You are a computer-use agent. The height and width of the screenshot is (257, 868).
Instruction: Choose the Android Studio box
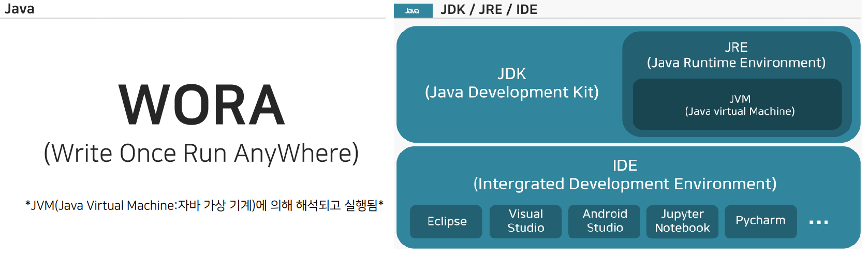coord(604,221)
